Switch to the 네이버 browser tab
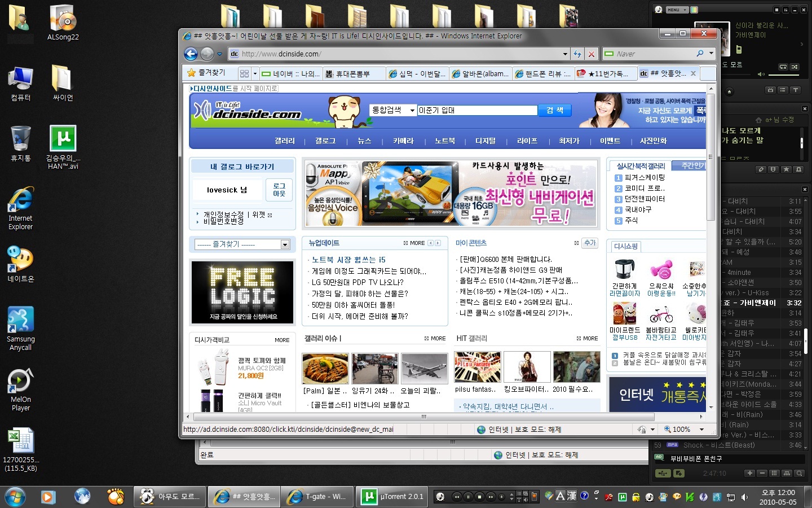Viewport: 812px width, 508px height. click(x=291, y=73)
